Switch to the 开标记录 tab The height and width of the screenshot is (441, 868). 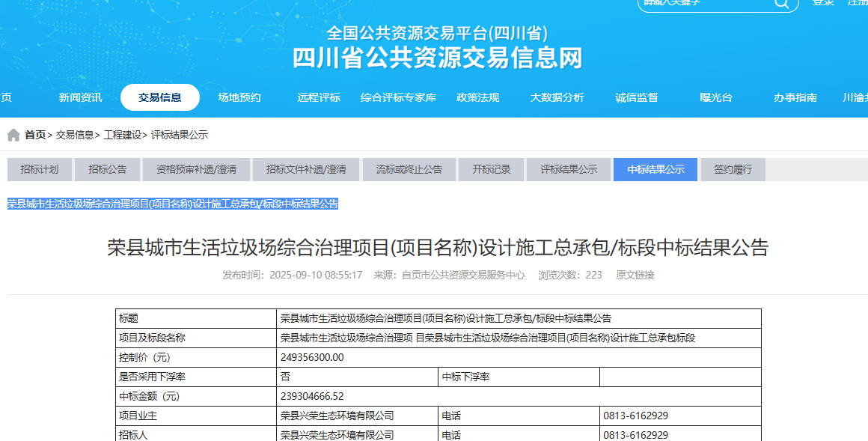pos(491,169)
